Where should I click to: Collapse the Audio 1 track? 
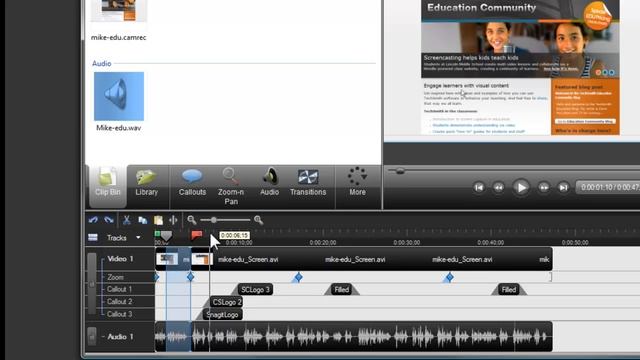pos(103,337)
